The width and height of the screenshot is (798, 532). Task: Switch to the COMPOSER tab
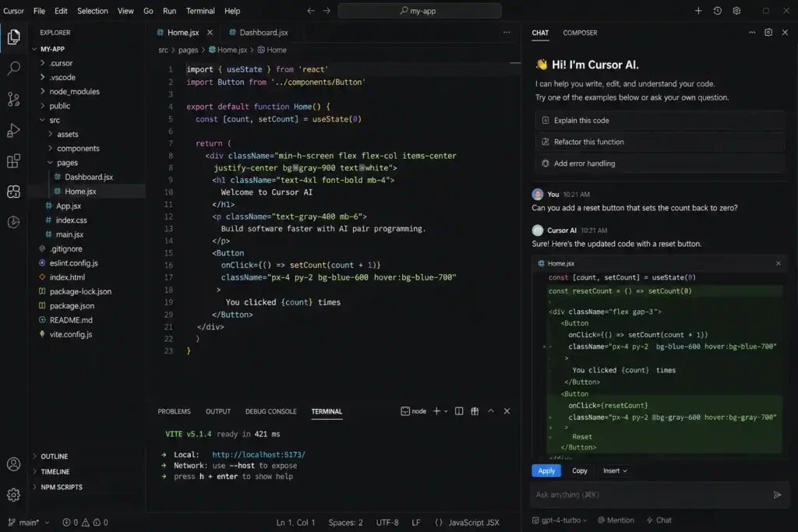[x=580, y=33]
